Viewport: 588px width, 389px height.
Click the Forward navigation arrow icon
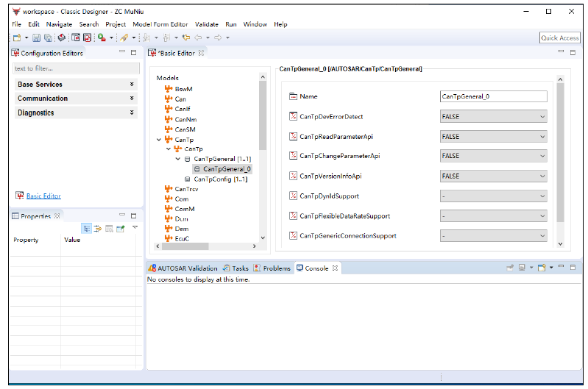coord(218,38)
